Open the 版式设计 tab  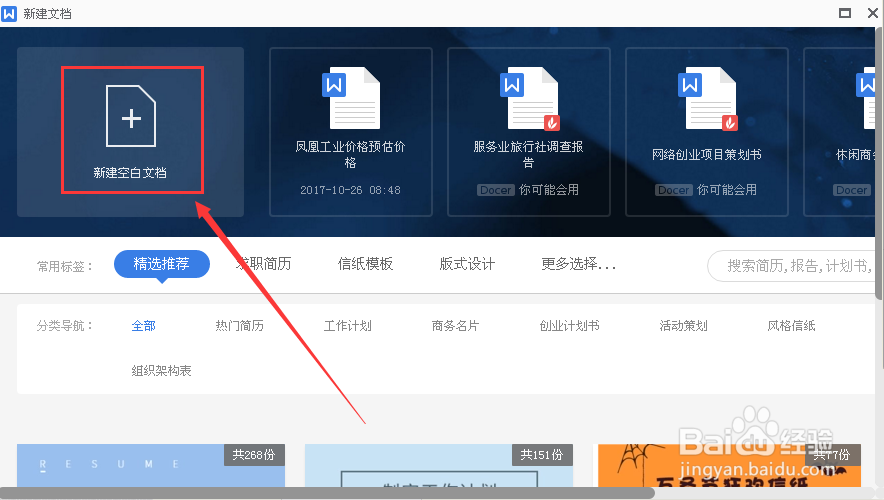467,264
